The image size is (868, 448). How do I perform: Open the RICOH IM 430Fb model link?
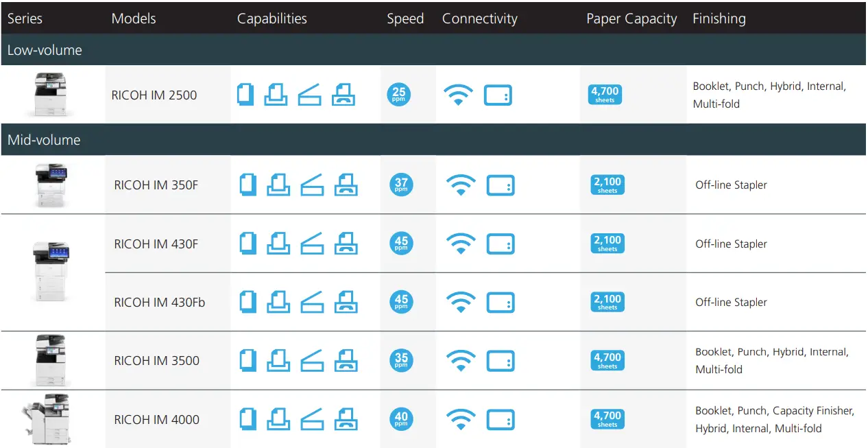(x=160, y=303)
